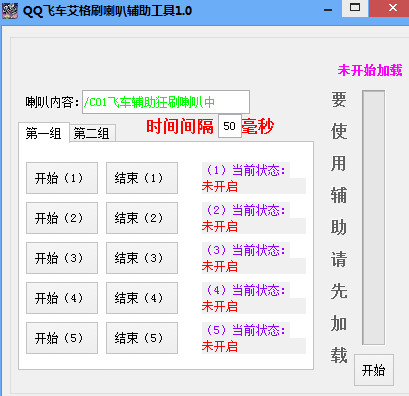
Task: Click the （4）当前状态 label
Action: point(246,290)
